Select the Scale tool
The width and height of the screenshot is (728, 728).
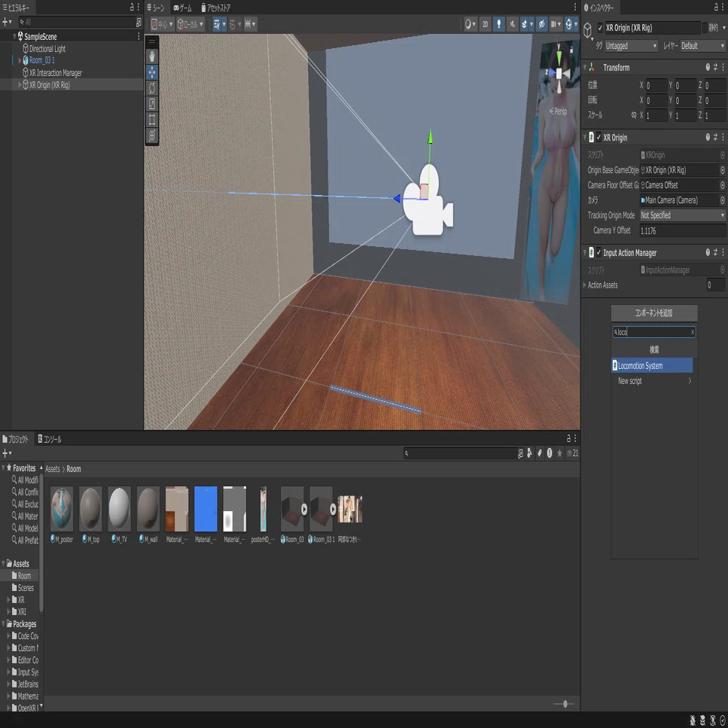point(152,104)
